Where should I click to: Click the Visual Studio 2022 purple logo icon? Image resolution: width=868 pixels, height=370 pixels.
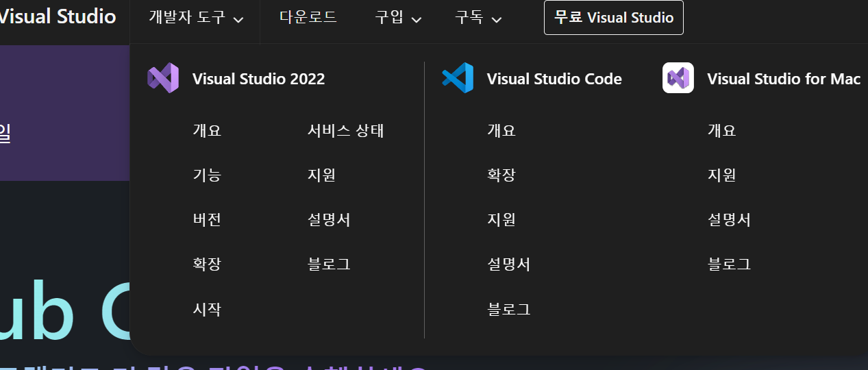(163, 78)
